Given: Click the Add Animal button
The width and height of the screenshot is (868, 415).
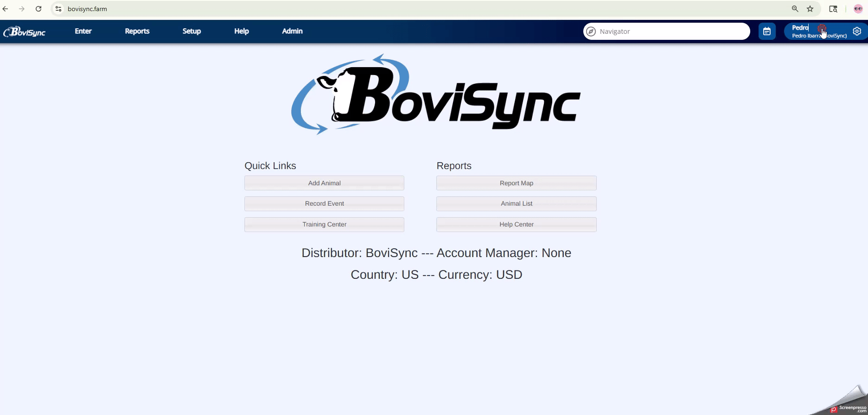Looking at the screenshot, I should click(324, 183).
